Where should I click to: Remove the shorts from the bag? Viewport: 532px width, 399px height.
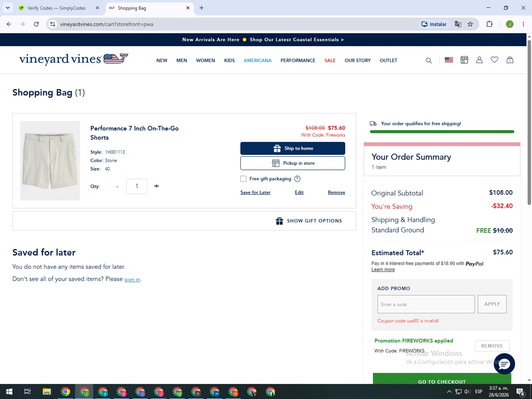click(x=336, y=192)
